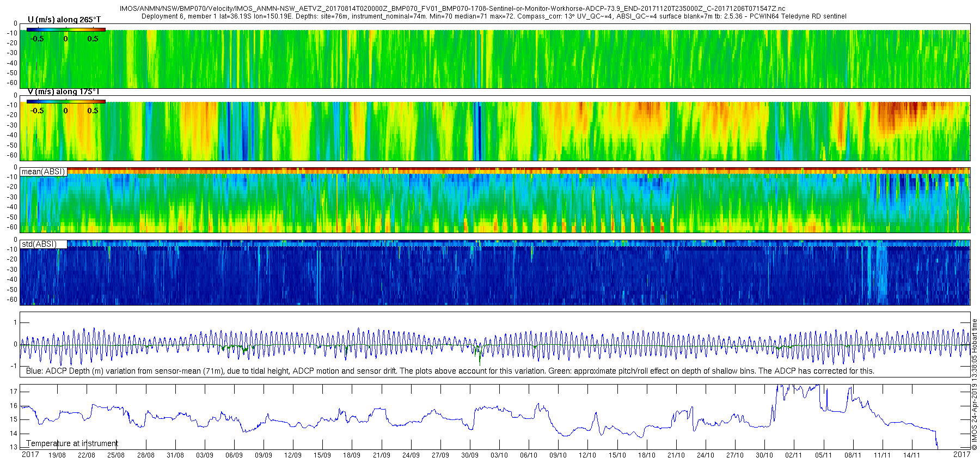The image size is (980, 463).
Task: Click the 'Temperature at instrument' label
Action: point(72,443)
